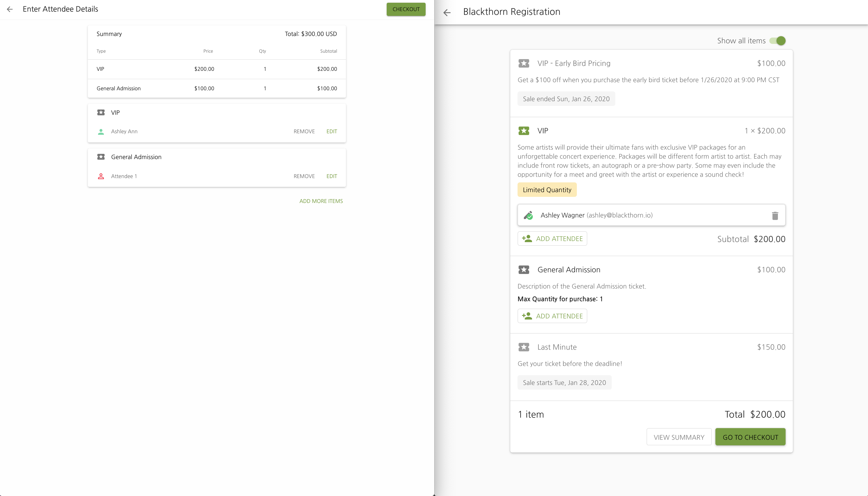Add attendee under VIP ticket
The height and width of the screenshot is (496, 868).
tap(552, 239)
